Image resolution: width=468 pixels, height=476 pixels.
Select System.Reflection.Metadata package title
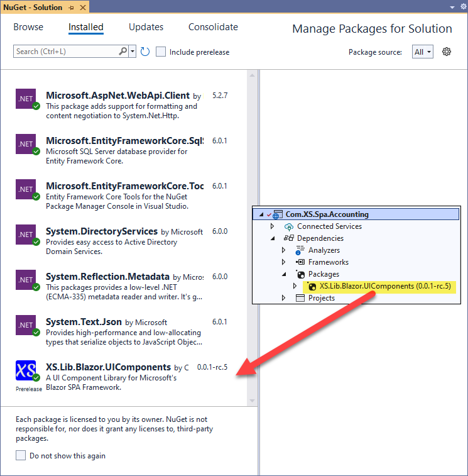tap(107, 277)
